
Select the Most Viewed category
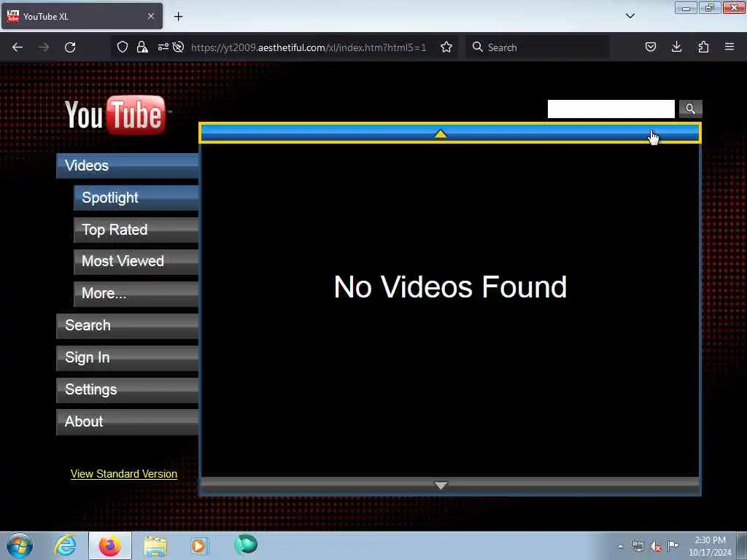click(x=136, y=262)
